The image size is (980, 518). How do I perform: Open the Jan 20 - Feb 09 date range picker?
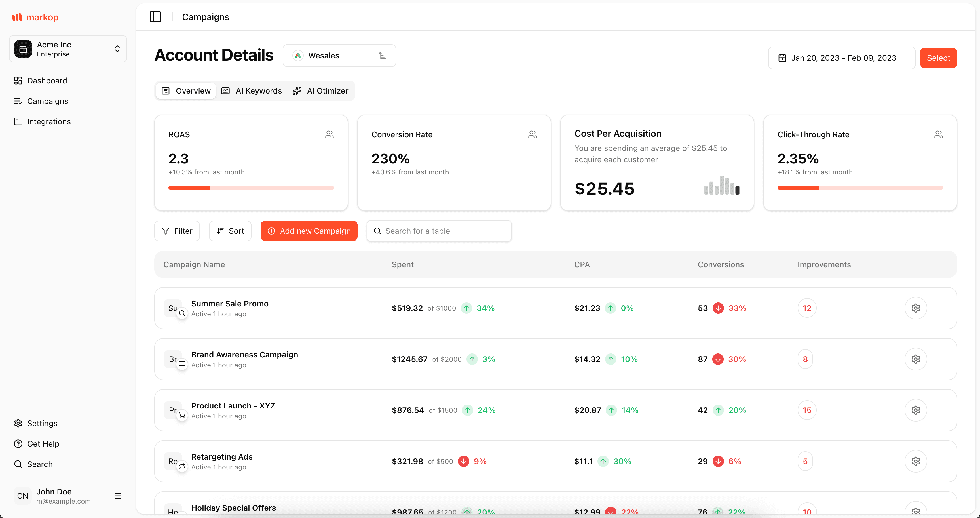pos(841,58)
